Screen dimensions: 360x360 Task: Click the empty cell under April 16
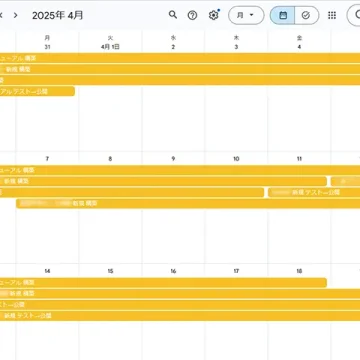pyautogui.click(x=173, y=340)
